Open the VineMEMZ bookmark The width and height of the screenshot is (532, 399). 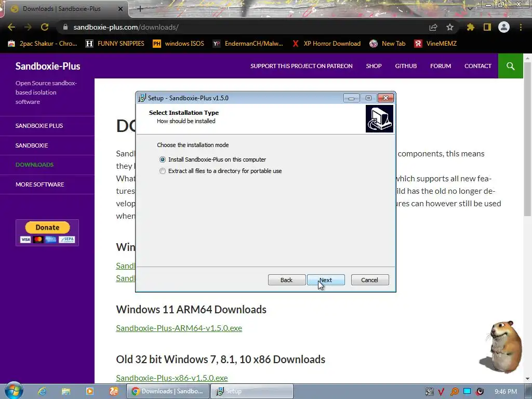[x=436, y=44]
